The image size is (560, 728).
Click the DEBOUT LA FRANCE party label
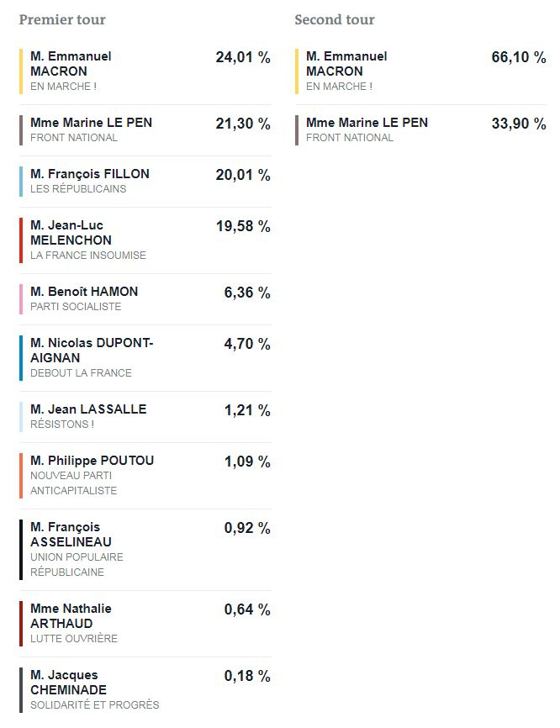[81, 373]
